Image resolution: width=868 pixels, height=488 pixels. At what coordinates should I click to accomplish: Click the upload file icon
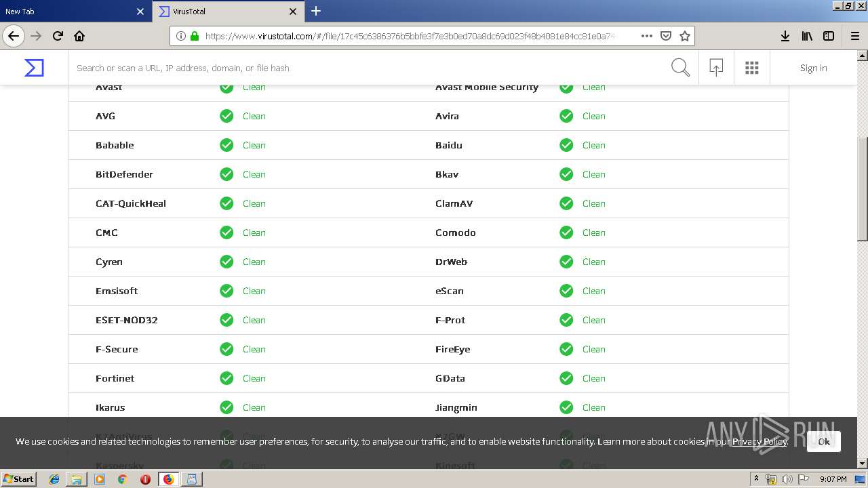tap(716, 68)
